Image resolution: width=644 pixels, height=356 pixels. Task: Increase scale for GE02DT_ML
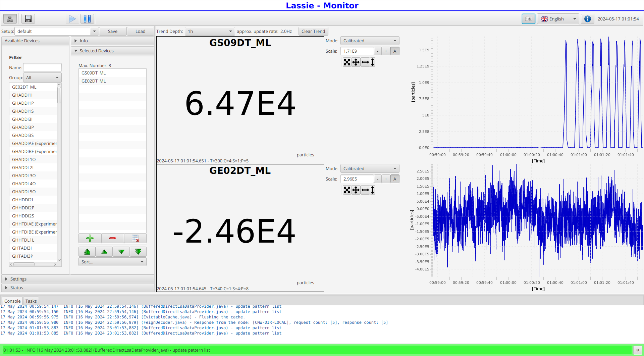tap(386, 179)
